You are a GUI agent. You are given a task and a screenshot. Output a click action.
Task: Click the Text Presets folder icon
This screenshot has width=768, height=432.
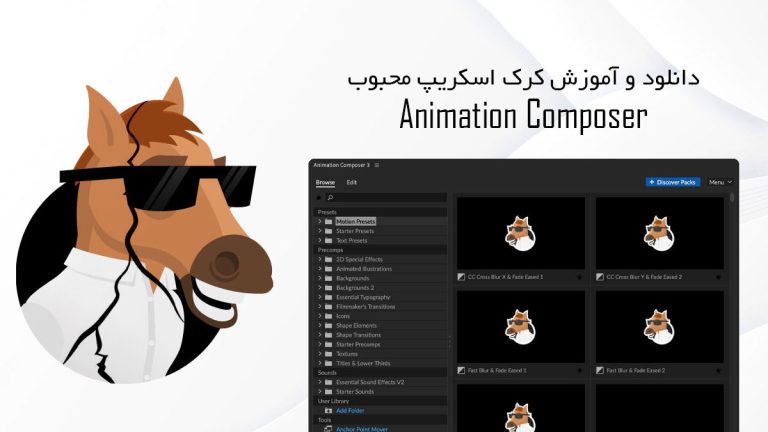pyautogui.click(x=329, y=240)
